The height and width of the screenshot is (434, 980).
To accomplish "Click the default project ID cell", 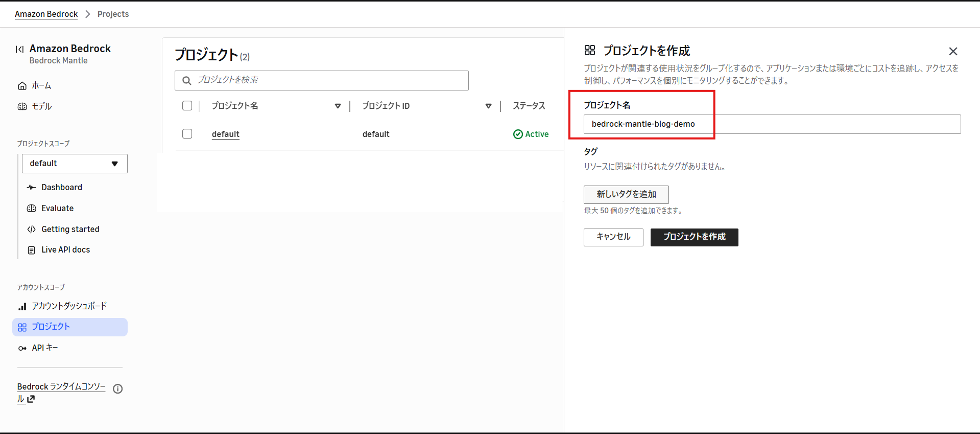I will click(x=376, y=134).
